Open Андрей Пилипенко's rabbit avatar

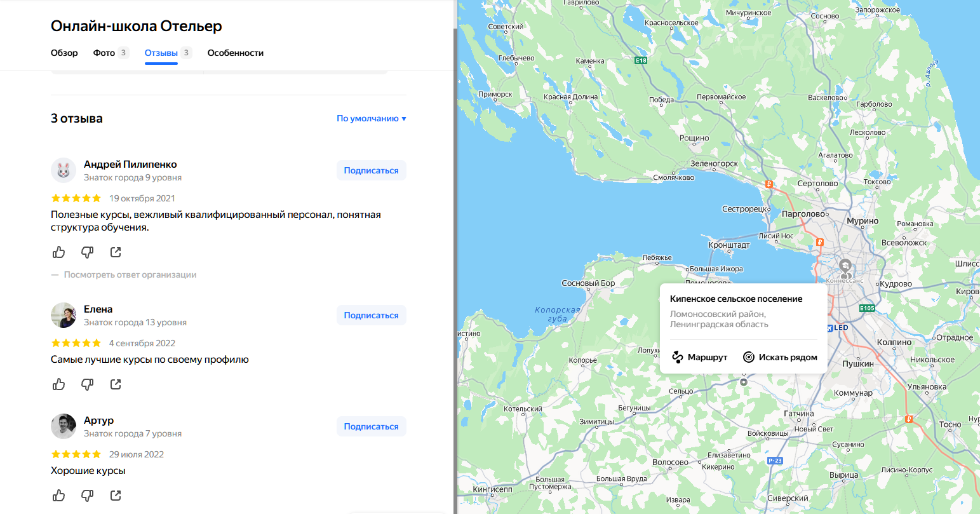click(64, 171)
